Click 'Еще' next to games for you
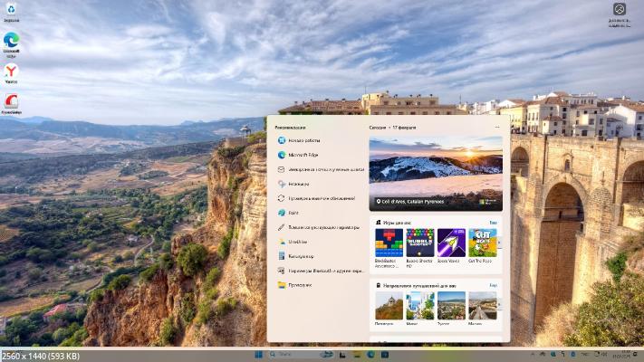This screenshot has height=362, width=644. click(x=494, y=223)
